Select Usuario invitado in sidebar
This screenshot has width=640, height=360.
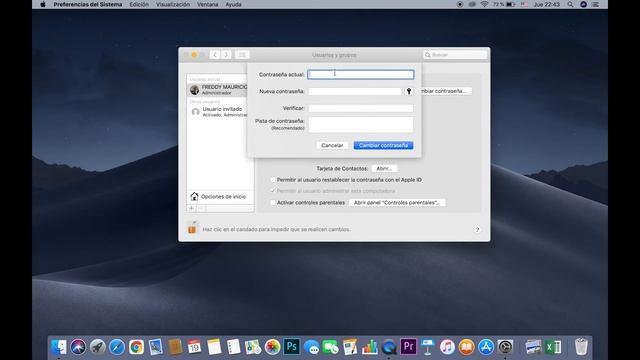pos(218,111)
